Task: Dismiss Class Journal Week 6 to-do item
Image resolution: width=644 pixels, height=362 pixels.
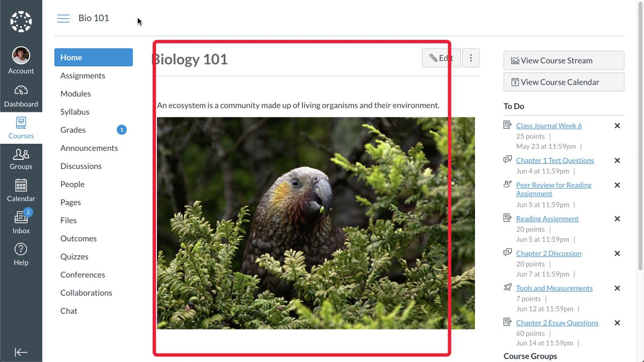Action: click(x=617, y=126)
